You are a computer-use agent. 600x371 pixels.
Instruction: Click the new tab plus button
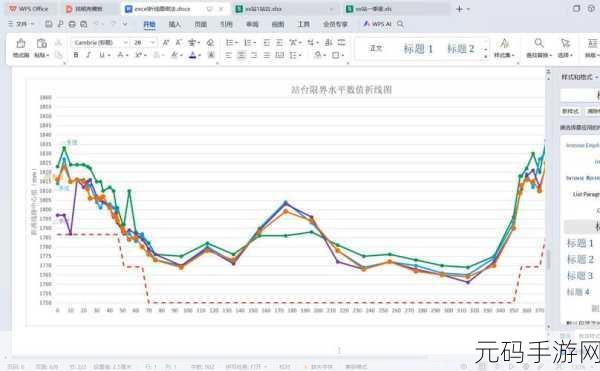459,9
